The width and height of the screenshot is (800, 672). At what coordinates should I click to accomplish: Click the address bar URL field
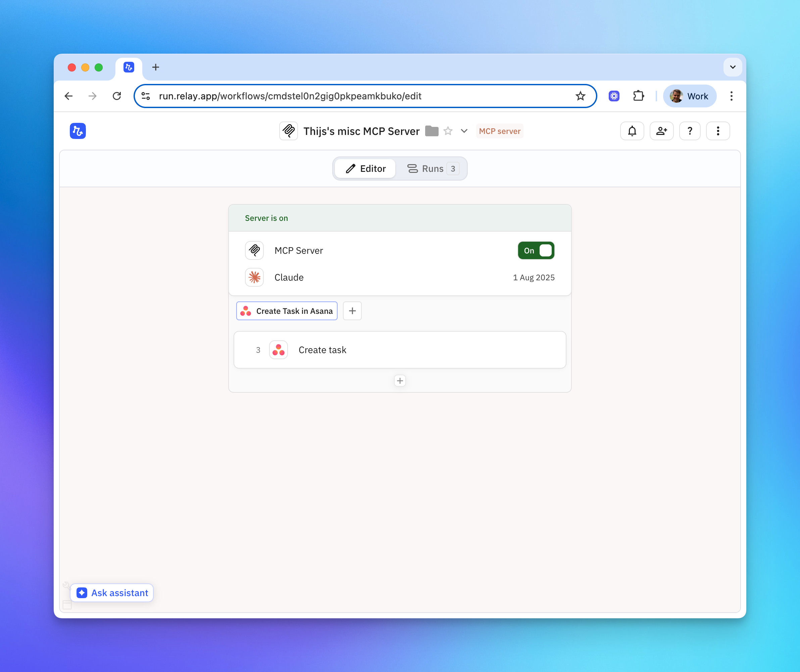coord(290,96)
